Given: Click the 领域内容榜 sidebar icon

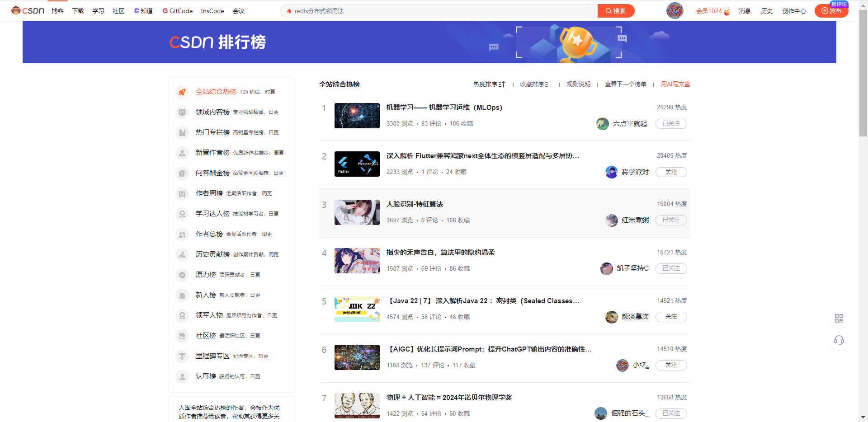Looking at the screenshot, I should (182, 112).
